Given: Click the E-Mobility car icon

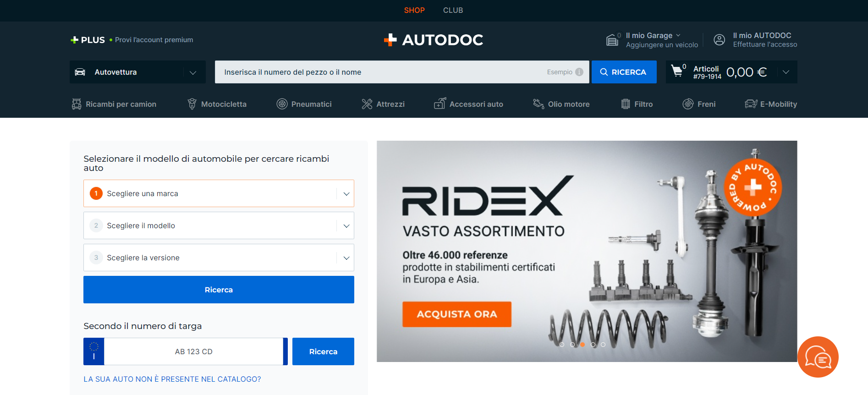Looking at the screenshot, I should point(751,104).
